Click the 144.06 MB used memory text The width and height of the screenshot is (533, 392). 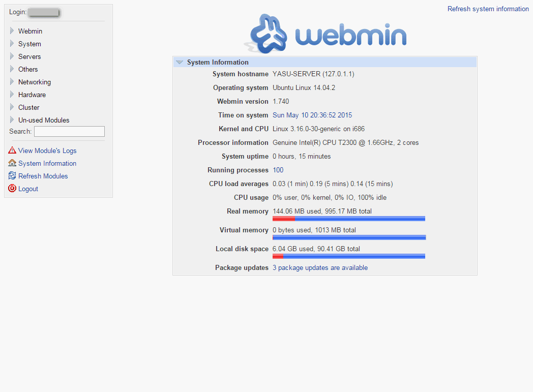point(322,212)
